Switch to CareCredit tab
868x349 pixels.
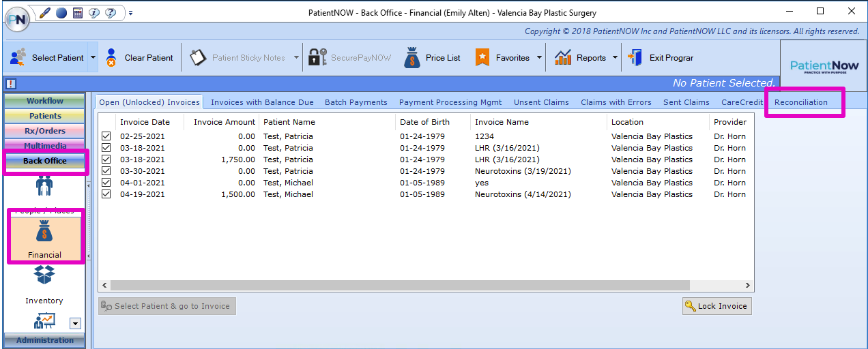[742, 102]
